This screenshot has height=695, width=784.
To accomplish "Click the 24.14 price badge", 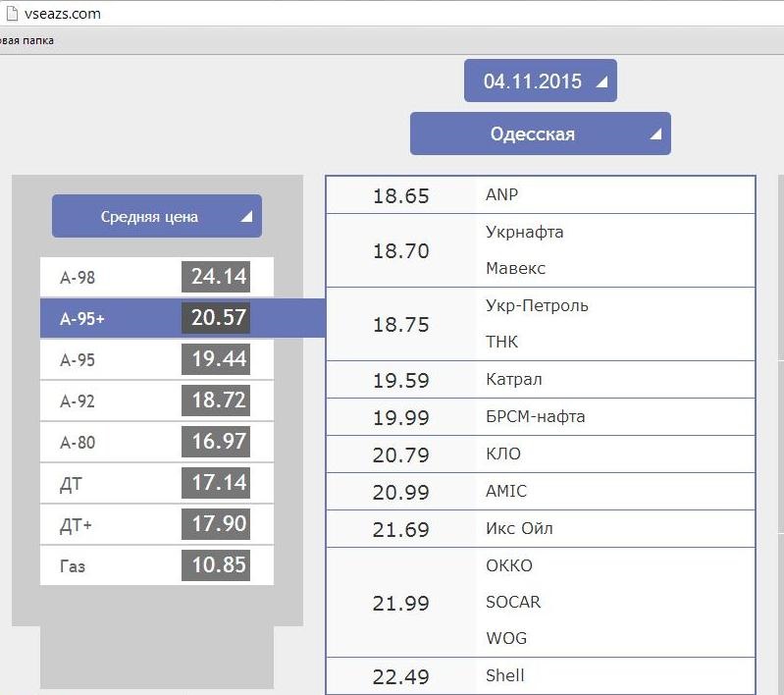I will pyautogui.click(x=216, y=276).
